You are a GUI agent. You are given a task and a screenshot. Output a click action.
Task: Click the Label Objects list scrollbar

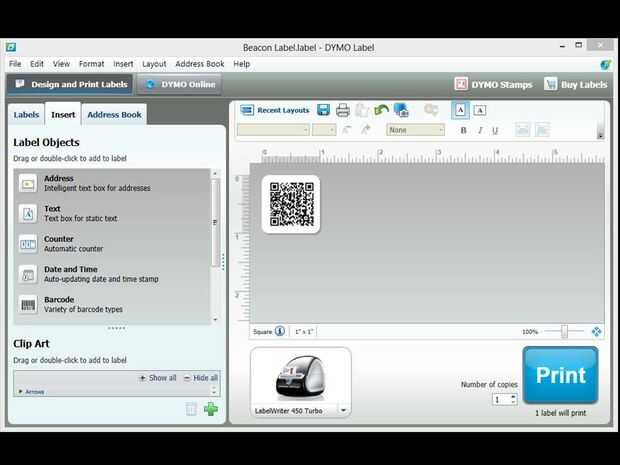click(215, 222)
